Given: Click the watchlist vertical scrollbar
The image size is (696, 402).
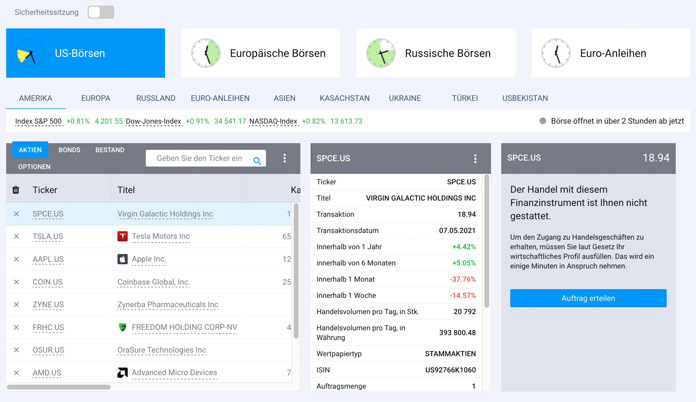Looking at the screenshot, I should (296, 271).
